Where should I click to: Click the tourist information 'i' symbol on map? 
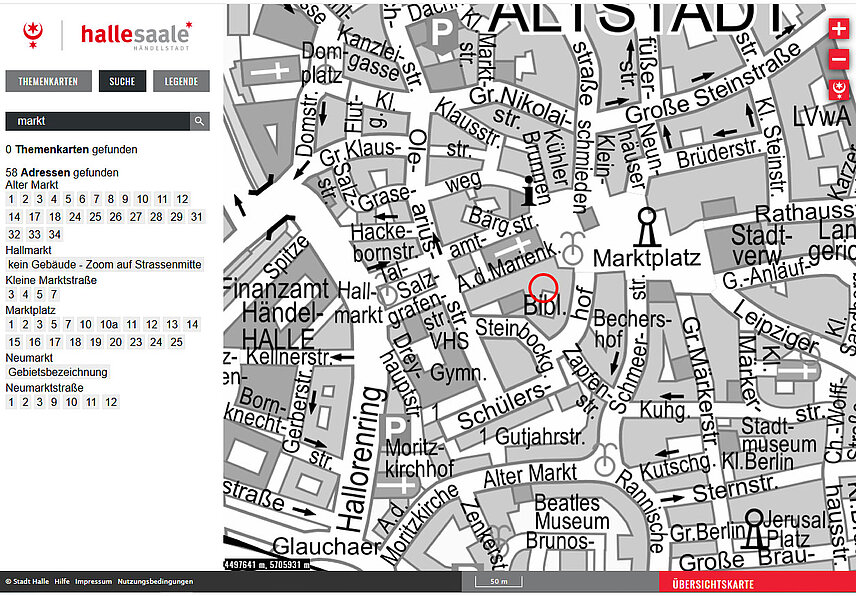click(x=529, y=190)
